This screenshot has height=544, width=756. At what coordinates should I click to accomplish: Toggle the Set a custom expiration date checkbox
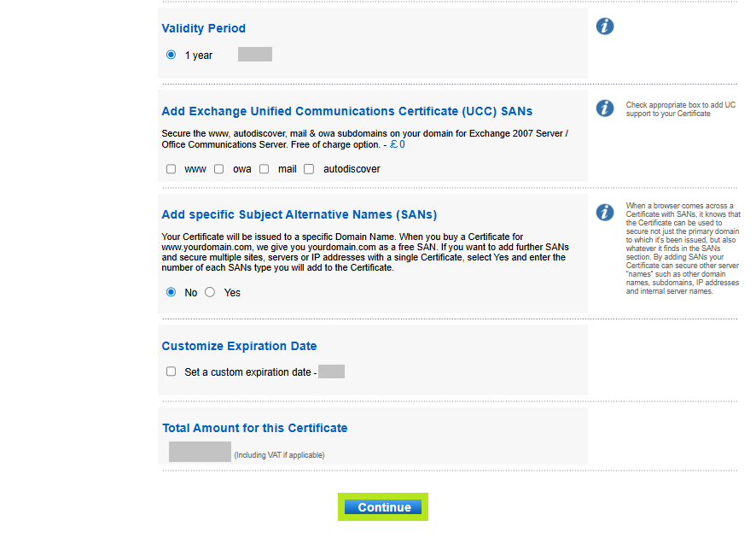[x=172, y=372]
